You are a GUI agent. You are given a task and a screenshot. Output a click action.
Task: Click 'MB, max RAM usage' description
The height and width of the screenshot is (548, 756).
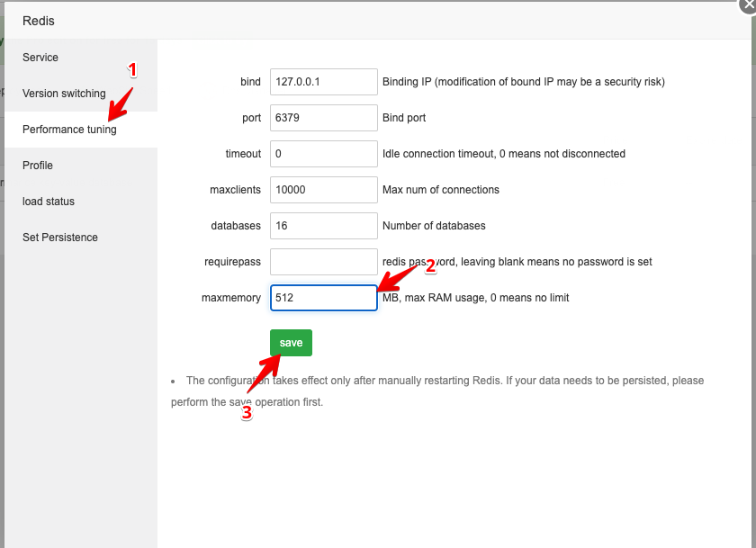point(475,298)
